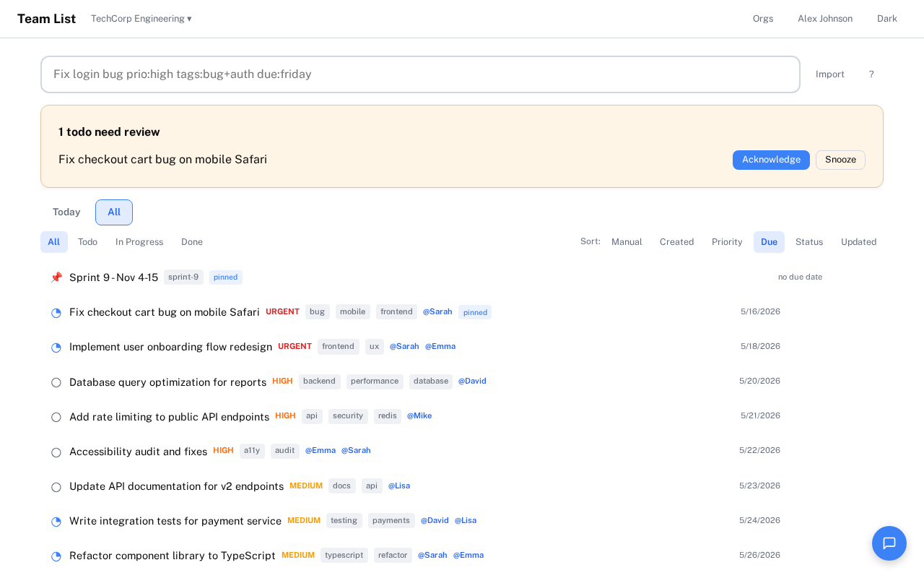Image resolution: width=924 pixels, height=578 pixels.
Task: Click @Emma on the onboarding flow row
Action: [x=440, y=347]
